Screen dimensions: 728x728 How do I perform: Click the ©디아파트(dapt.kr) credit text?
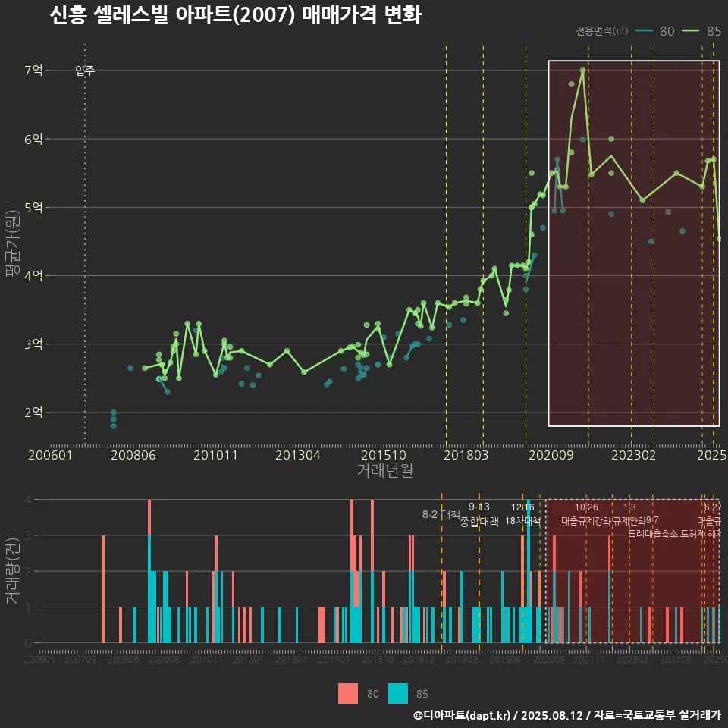[x=462, y=715]
